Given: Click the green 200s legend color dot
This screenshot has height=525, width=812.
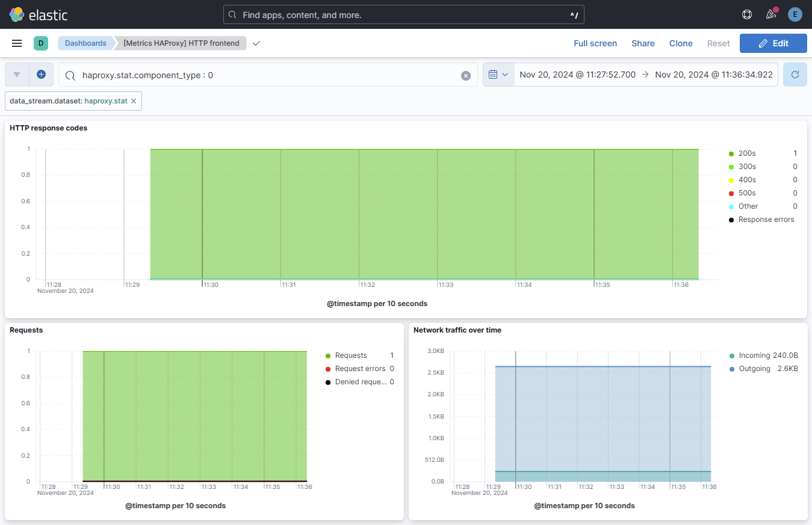Looking at the screenshot, I should [x=731, y=153].
